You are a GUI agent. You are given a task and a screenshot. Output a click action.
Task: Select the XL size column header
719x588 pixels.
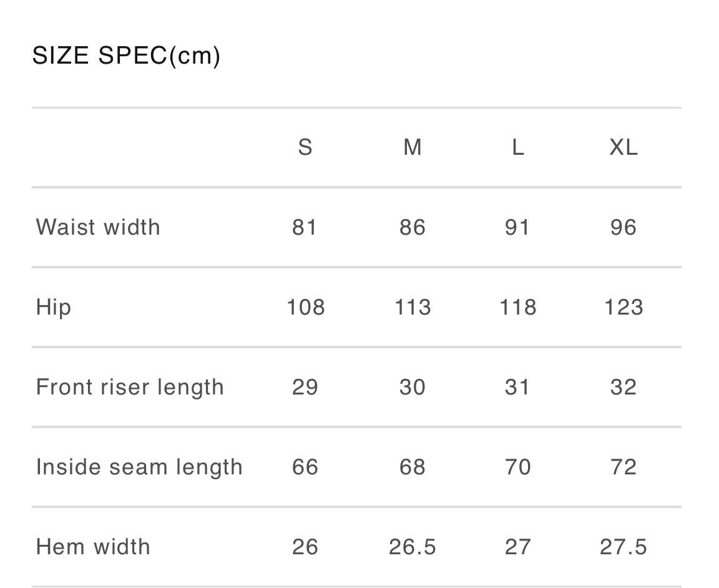(624, 147)
